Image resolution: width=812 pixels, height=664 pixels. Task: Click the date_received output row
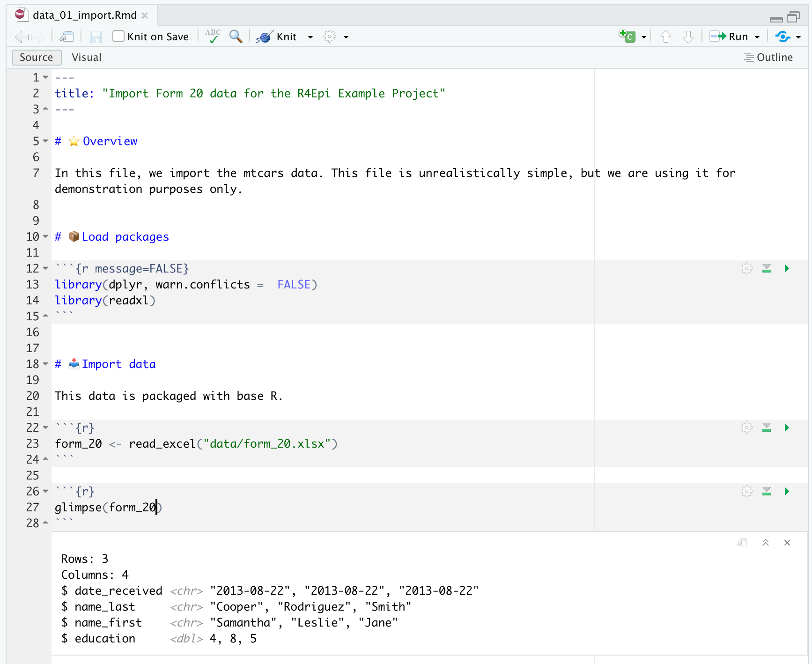click(x=270, y=590)
